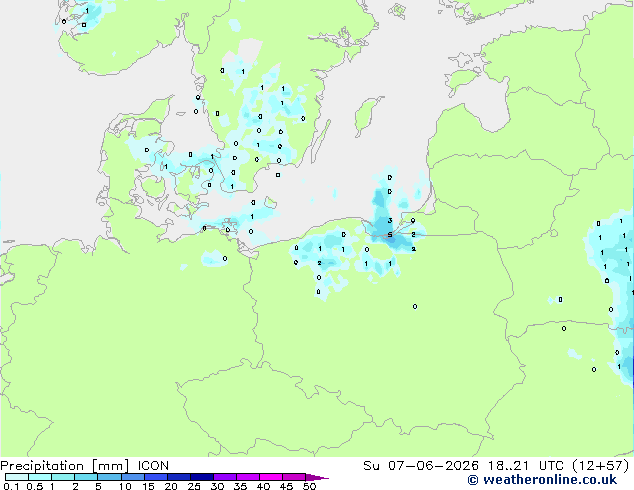Select the 15–20 mm legend swatch

pos(156,477)
